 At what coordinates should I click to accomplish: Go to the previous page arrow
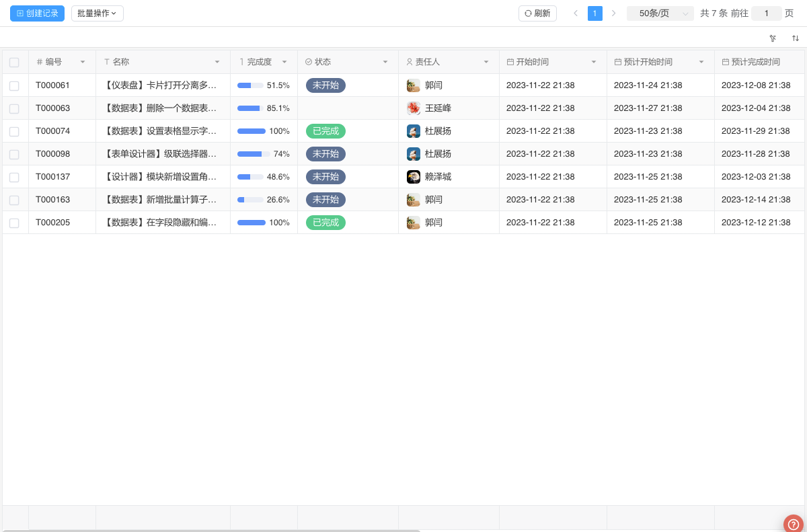pyautogui.click(x=576, y=13)
